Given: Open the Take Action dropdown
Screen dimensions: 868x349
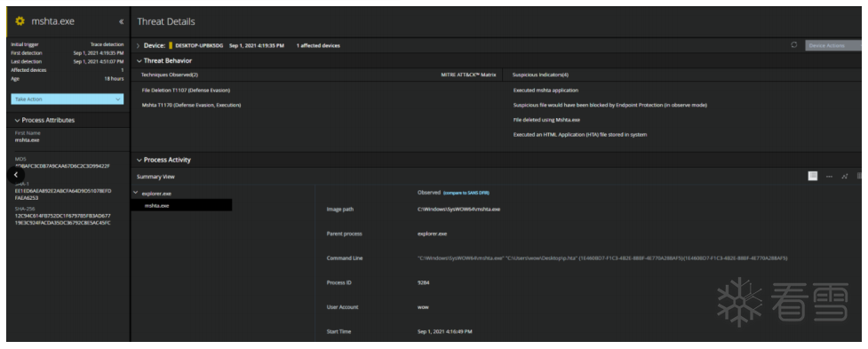Looking at the screenshot, I should (67, 99).
